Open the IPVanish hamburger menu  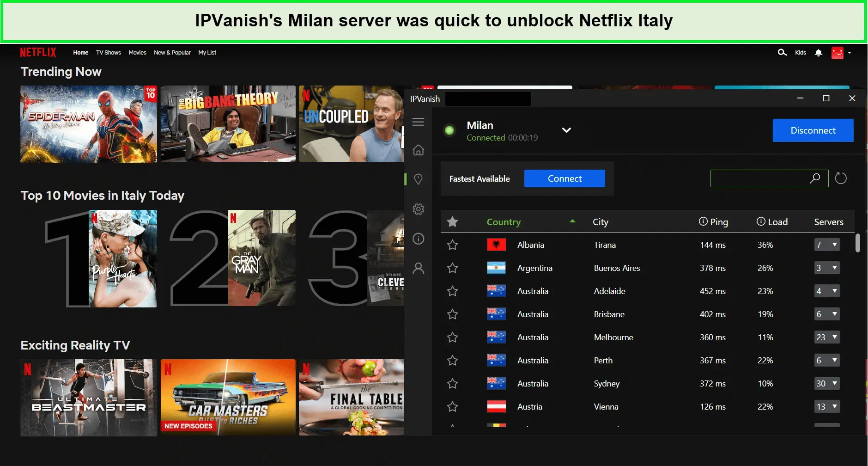pos(418,122)
